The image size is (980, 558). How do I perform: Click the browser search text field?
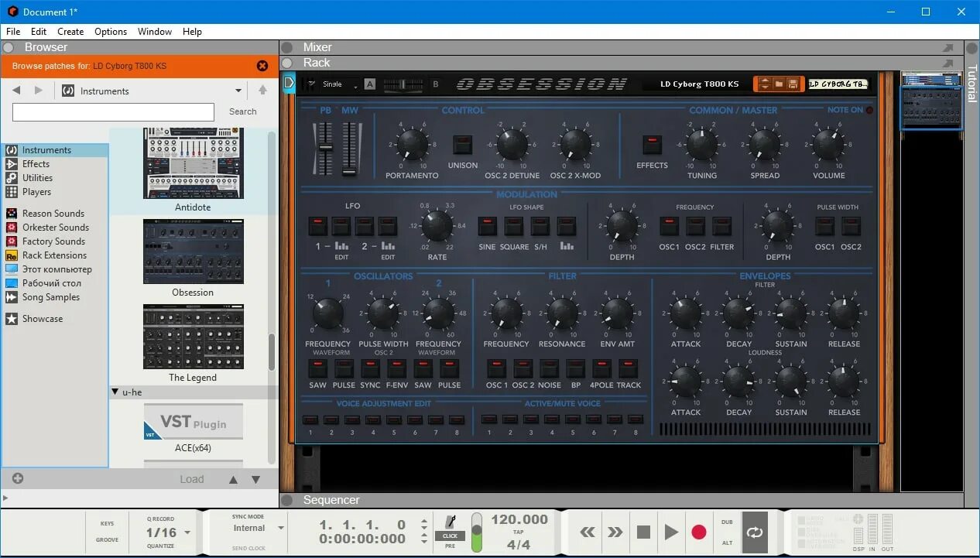(x=113, y=112)
